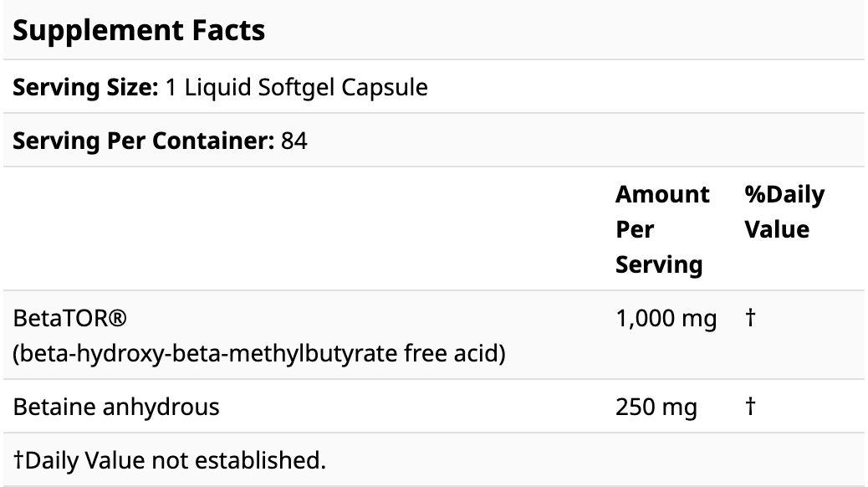868x487 pixels.
Task: Click the Serving Per Container label
Action: (144, 141)
